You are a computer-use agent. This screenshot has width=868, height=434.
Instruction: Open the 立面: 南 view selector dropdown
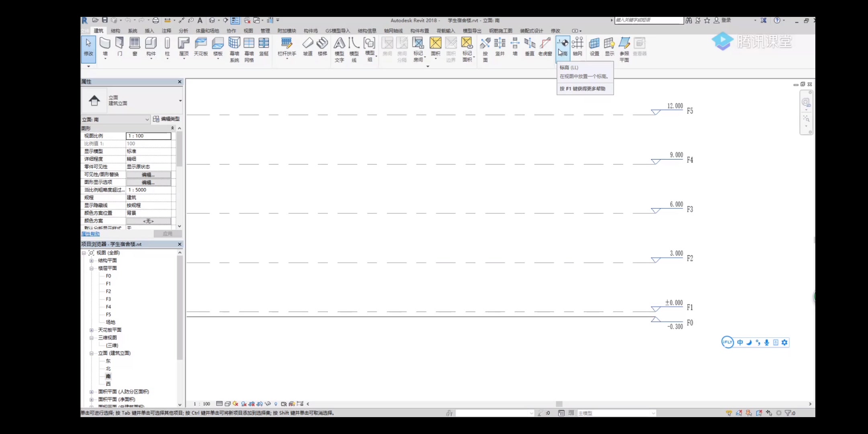[x=147, y=119]
